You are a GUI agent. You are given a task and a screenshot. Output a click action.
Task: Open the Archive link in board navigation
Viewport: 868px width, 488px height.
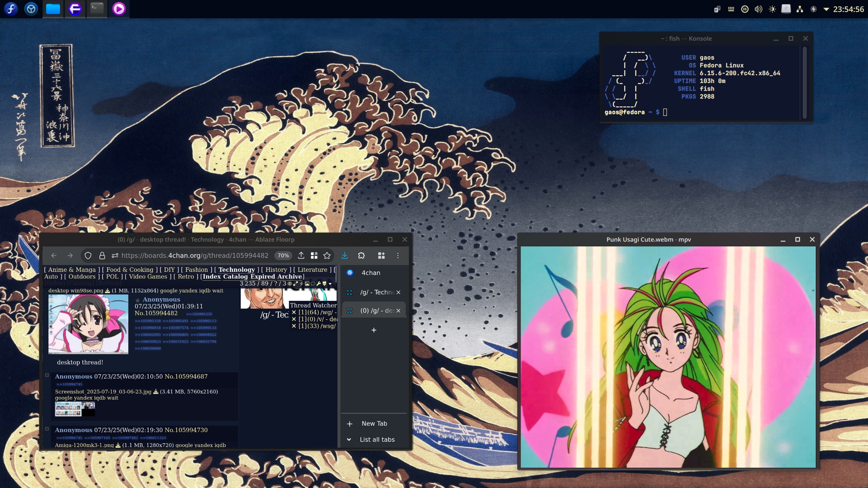(290, 277)
